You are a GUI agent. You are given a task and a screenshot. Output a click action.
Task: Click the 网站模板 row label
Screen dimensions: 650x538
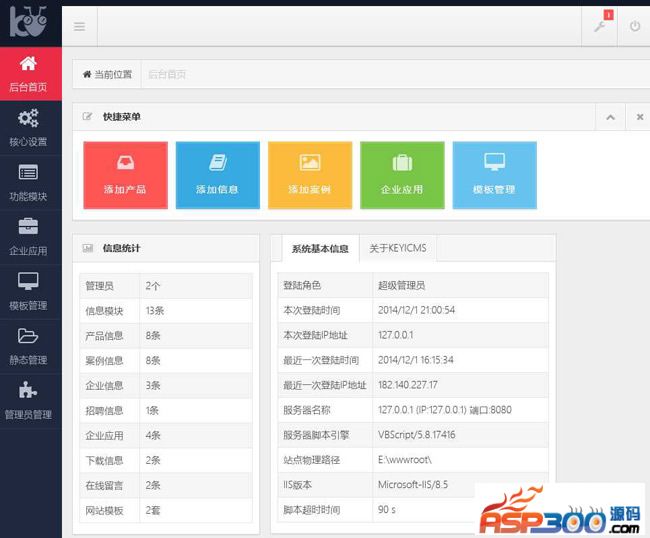(x=104, y=510)
